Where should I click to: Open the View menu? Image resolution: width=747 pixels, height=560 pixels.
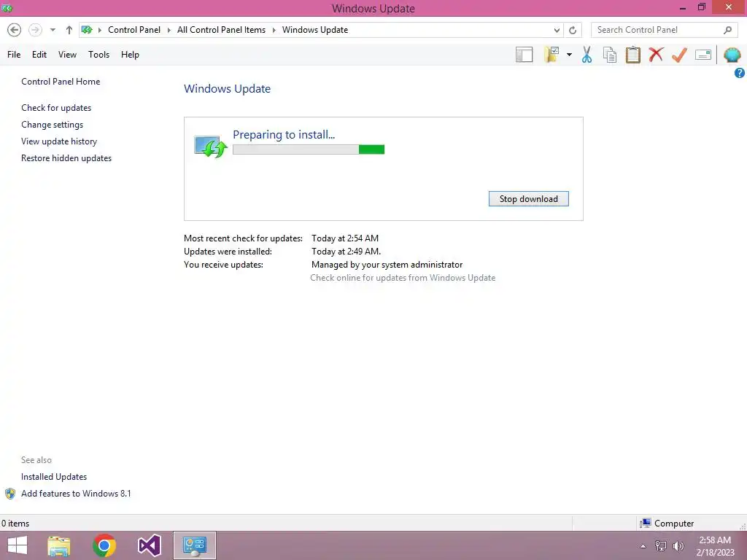tap(67, 55)
